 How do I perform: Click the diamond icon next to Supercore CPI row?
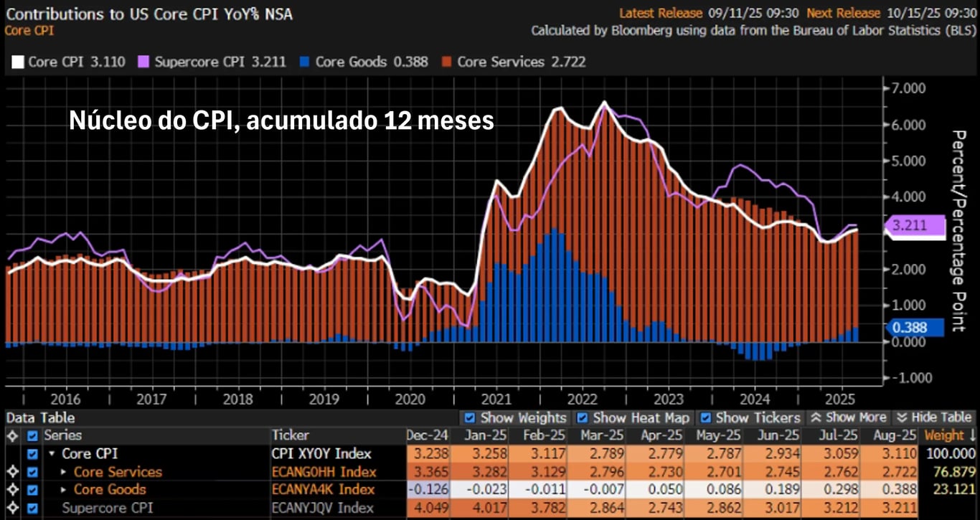[x=12, y=508]
